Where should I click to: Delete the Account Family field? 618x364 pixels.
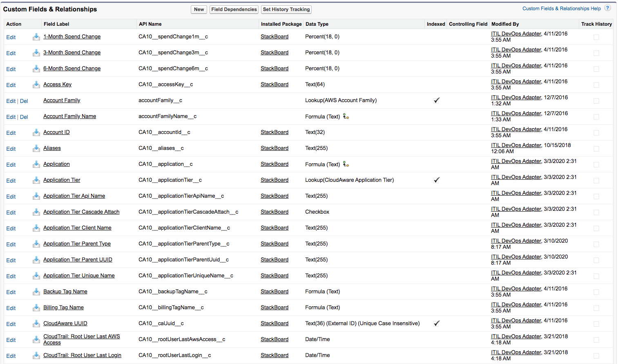pos(24,101)
